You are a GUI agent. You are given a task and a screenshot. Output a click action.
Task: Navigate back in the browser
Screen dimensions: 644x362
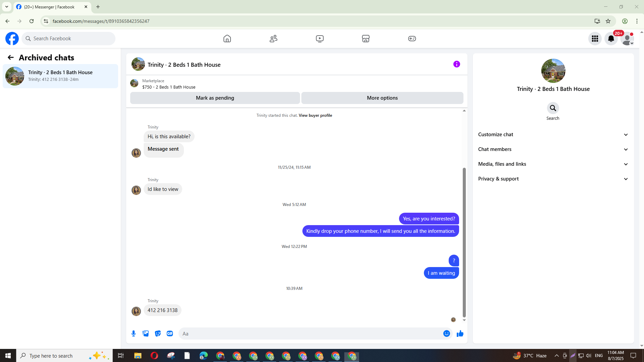pos(7,21)
